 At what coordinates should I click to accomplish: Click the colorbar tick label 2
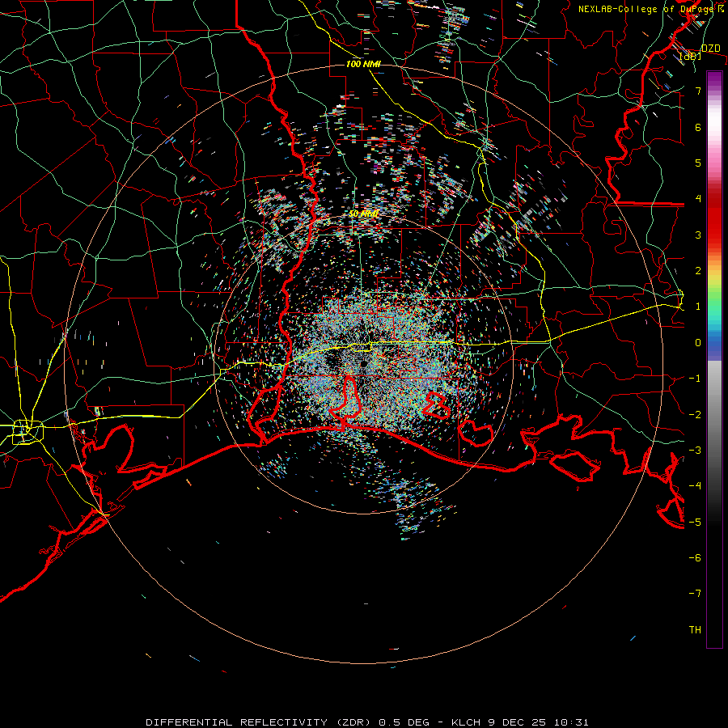[x=698, y=271]
